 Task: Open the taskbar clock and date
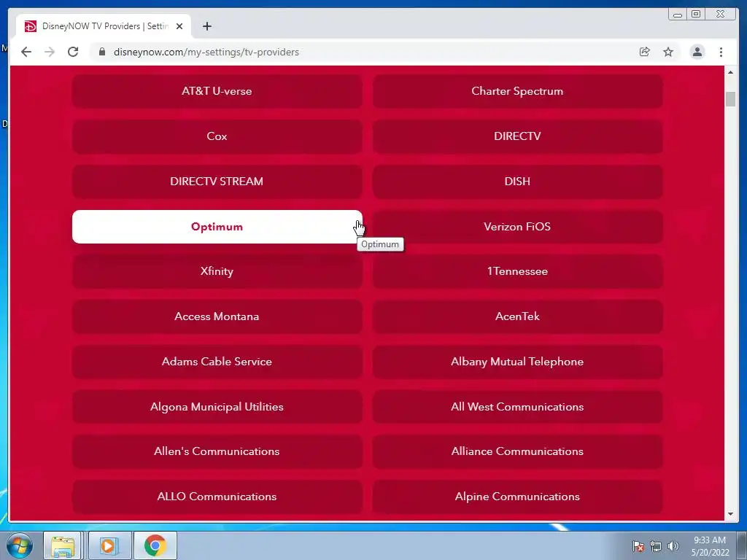(x=710, y=546)
